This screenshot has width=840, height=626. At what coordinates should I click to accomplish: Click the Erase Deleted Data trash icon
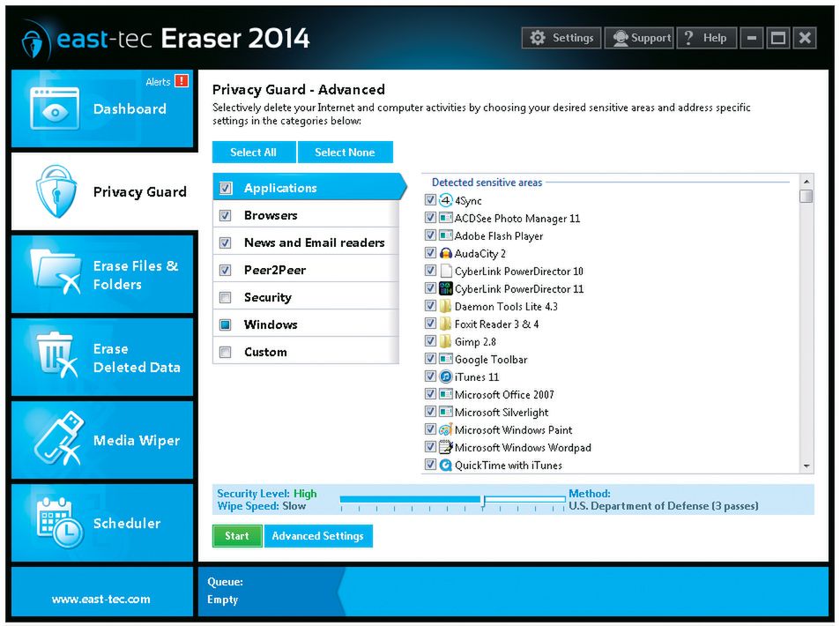56,354
